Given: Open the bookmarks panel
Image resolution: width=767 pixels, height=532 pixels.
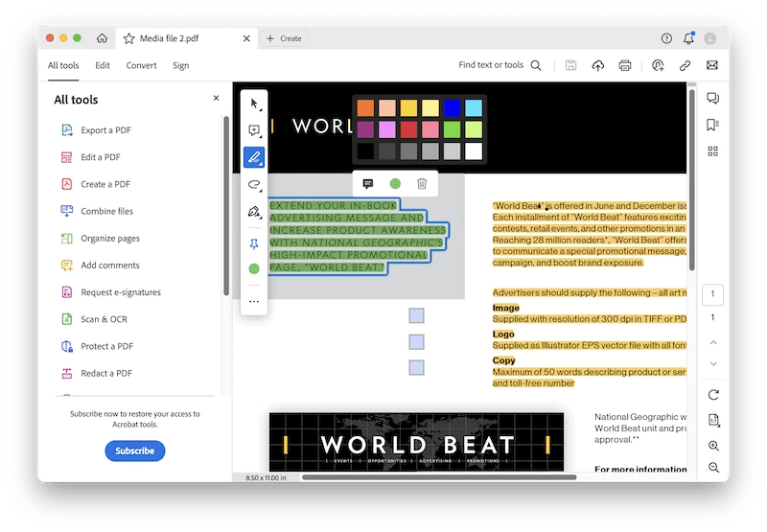Looking at the screenshot, I should (712, 125).
